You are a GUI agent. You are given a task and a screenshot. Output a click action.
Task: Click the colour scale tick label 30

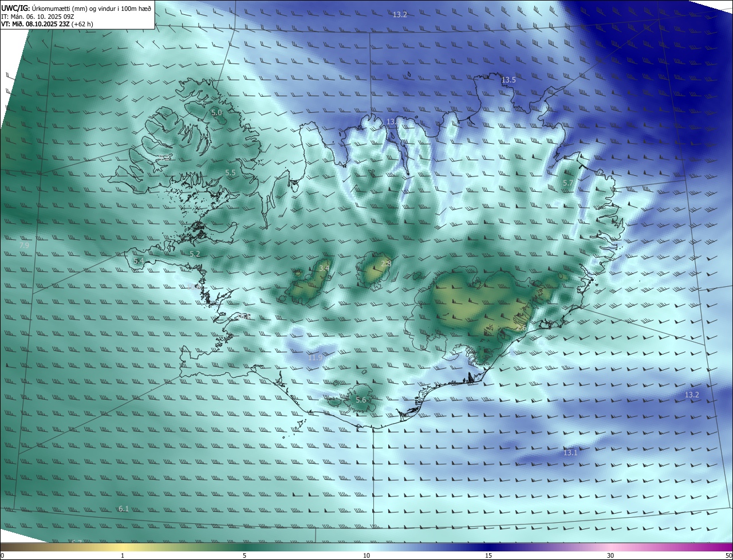tap(610, 555)
